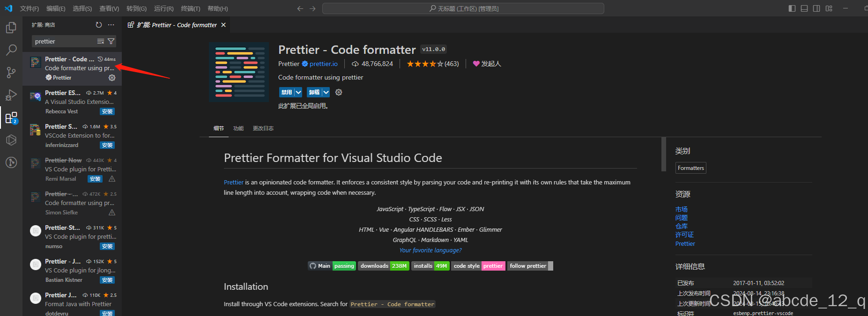Open the Search view in activity bar
868x316 pixels.
(11, 50)
